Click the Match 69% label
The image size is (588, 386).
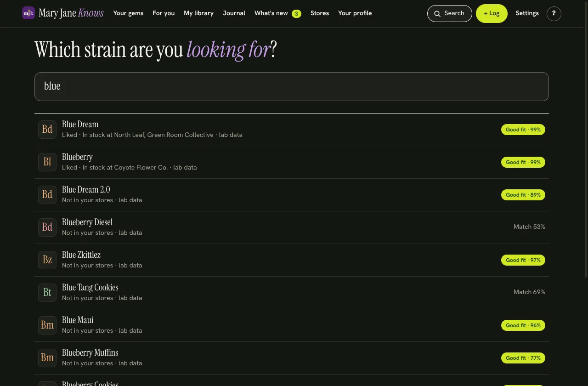(529, 292)
